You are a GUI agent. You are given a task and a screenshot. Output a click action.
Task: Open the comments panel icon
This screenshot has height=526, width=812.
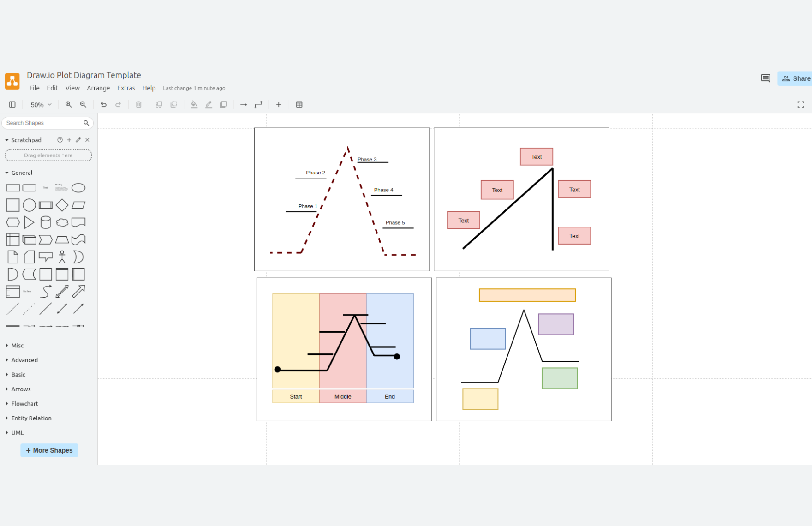tap(765, 78)
